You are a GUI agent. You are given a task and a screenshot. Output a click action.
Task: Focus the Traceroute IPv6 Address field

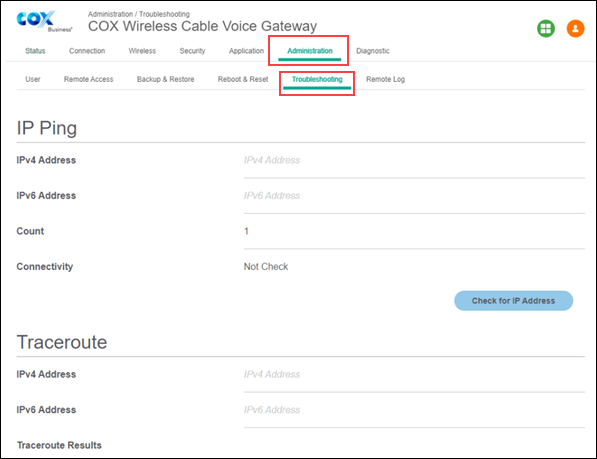(x=414, y=410)
